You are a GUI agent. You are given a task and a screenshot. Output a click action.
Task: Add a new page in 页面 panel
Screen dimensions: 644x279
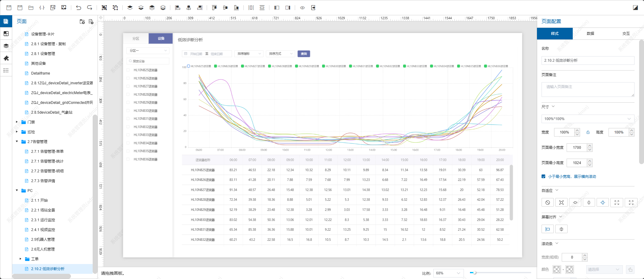tap(91, 21)
